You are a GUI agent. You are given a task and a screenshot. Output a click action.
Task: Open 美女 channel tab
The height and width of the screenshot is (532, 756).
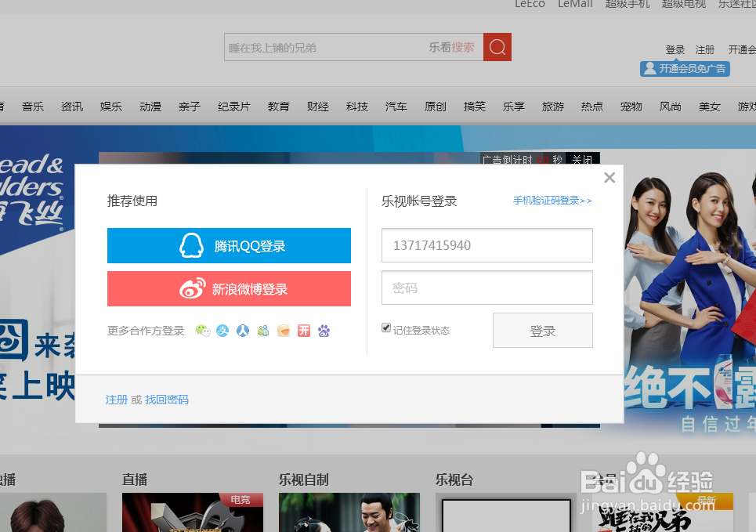click(x=710, y=107)
